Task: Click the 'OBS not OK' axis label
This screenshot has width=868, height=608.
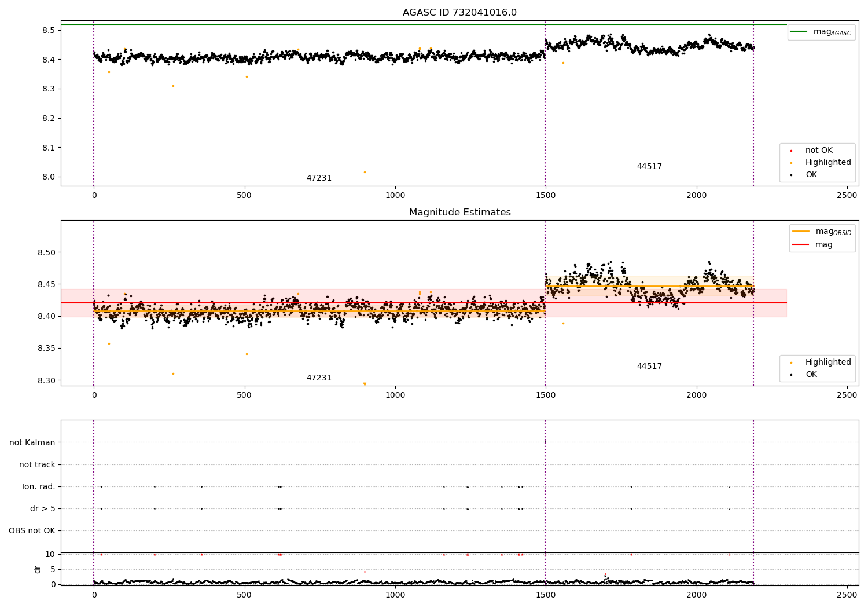Action: pos(32,530)
